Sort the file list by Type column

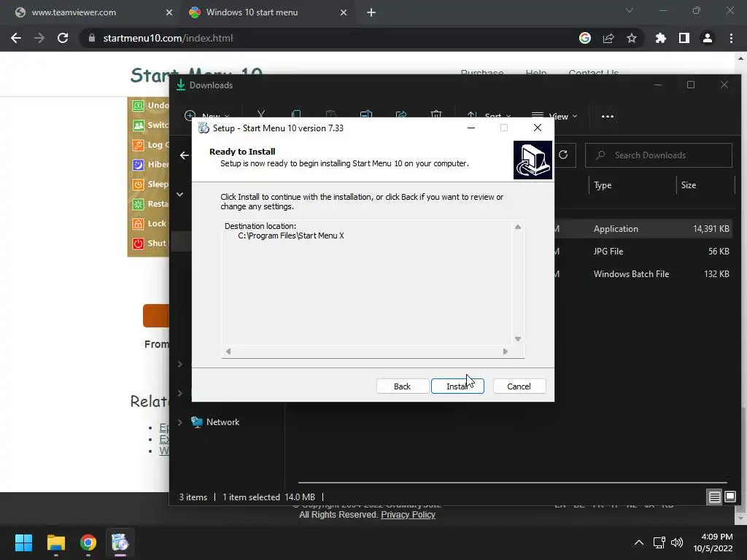coord(603,185)
